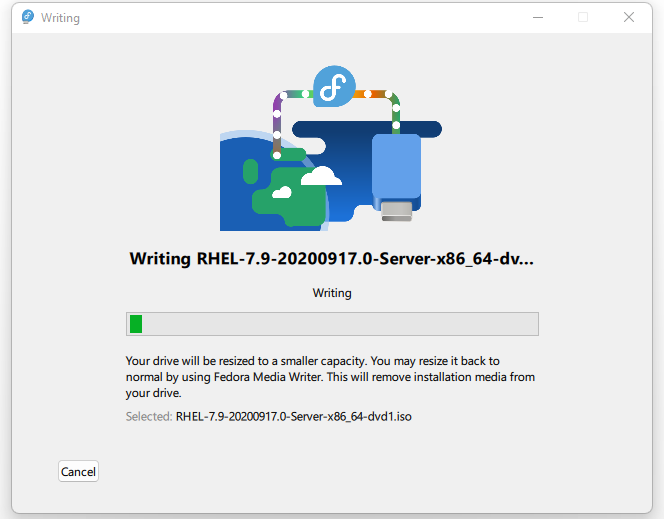The width and height of the screenshot is (664, 519).
Task: Click the globe illustration
Action: click(274, 181)
